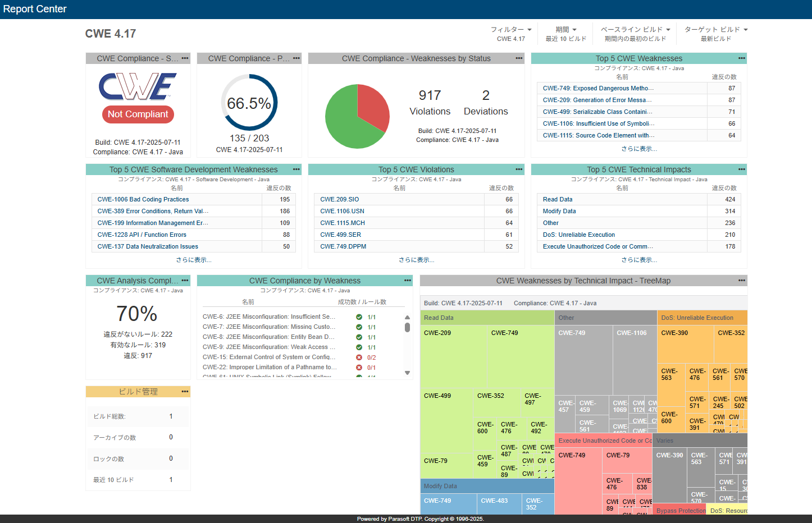Image resolution: width=812 pixels, height=523 pixels.
Task: Click ellipsis icon on Top 5 CWE Violations widget
Action: pos(519,169)
